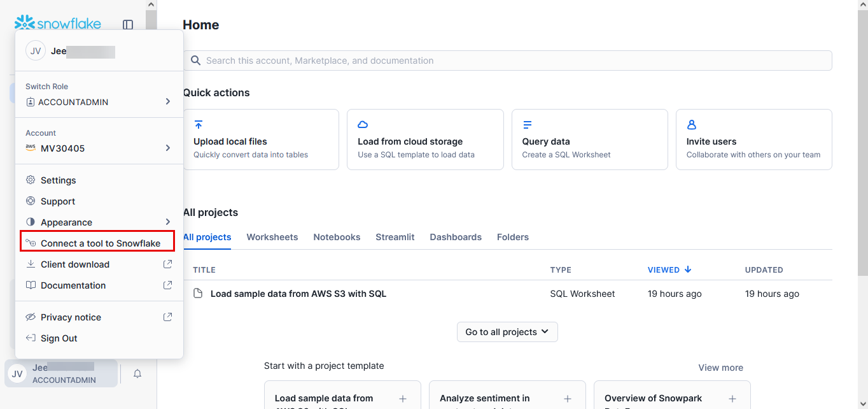Open Load from cloud storage card
Image resolution: width=868 pixels, height=409 pixels.
coord(424,140)
